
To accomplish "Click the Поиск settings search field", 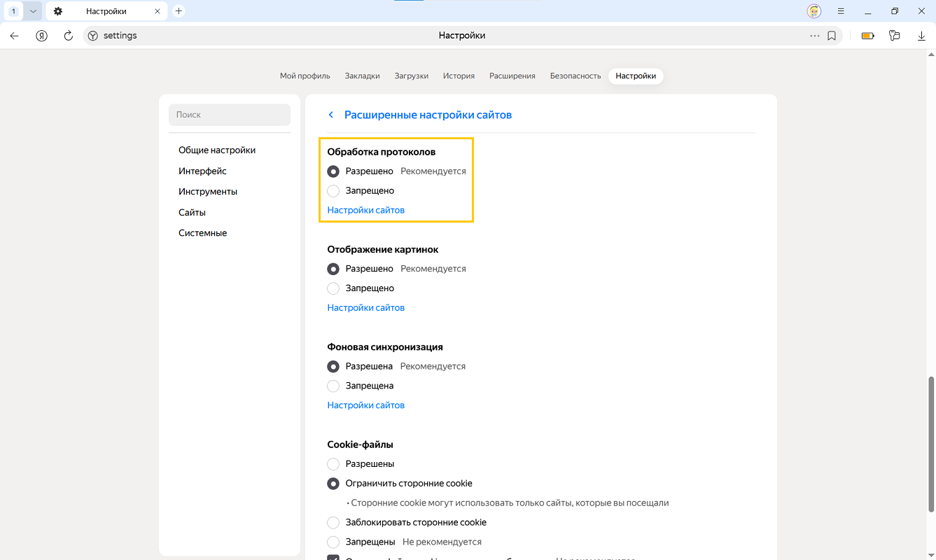I will [230, 115].
